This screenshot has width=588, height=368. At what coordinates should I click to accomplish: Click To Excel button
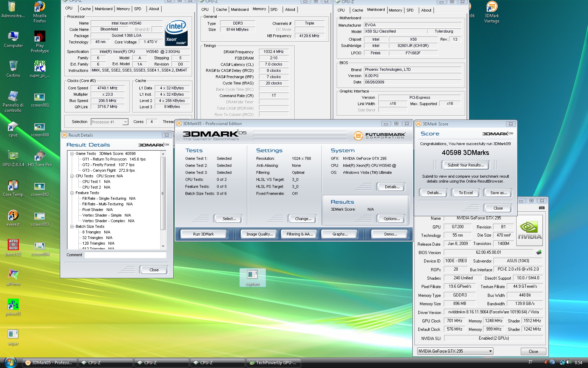pos(465,193)
